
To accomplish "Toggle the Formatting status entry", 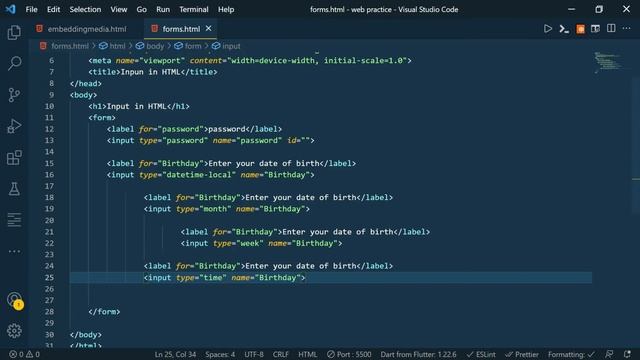I will click(x=571, y=354).
